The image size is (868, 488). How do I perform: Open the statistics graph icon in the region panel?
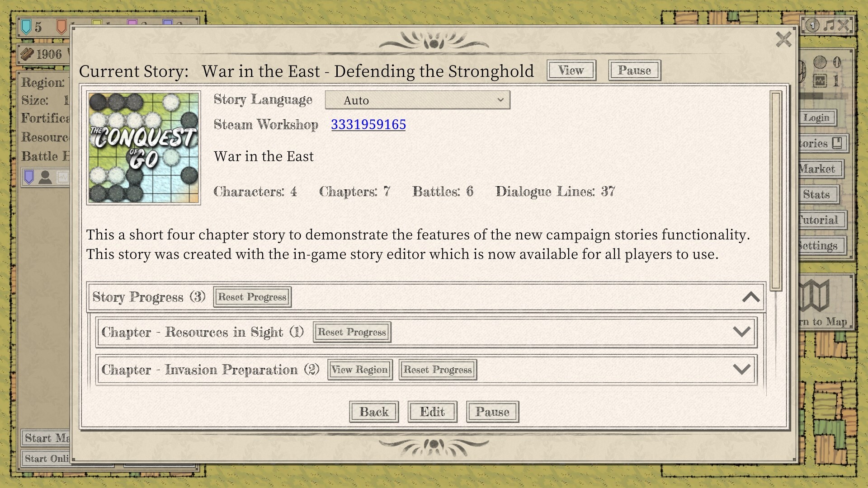point(62,178)
